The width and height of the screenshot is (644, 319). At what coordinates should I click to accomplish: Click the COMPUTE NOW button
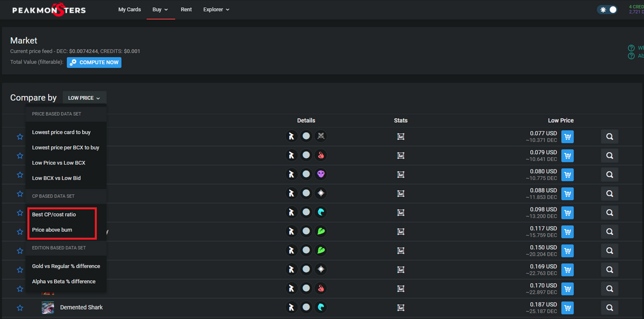94,62
